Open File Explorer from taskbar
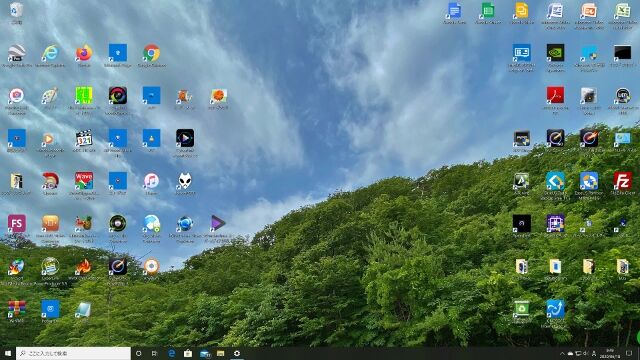 tap(221, 353)
